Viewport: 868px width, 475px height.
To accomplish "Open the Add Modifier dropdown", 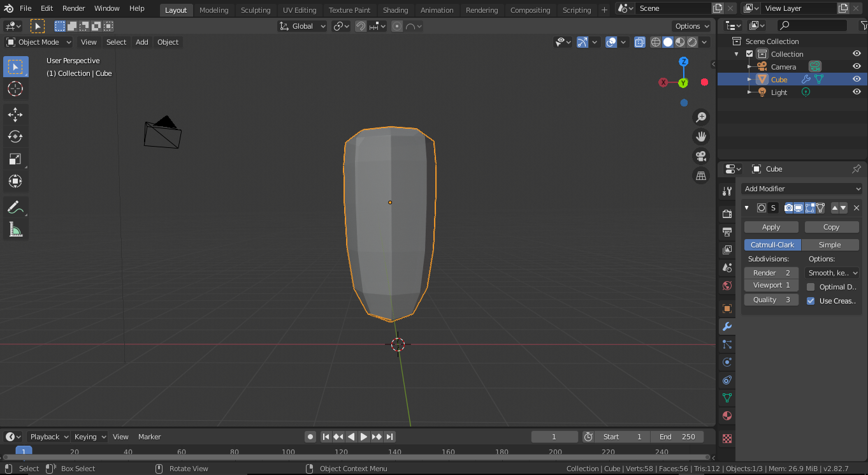I will point(802,189).
